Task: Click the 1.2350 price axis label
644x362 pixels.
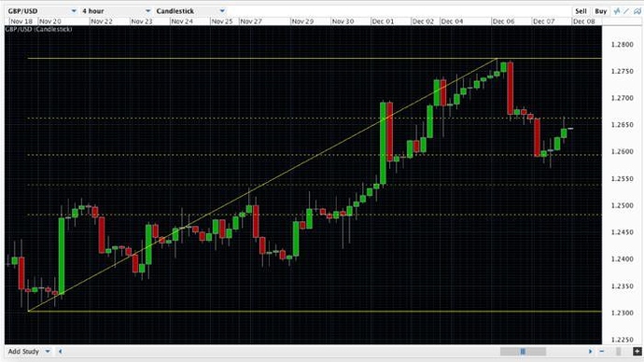Action: point(623,286)
